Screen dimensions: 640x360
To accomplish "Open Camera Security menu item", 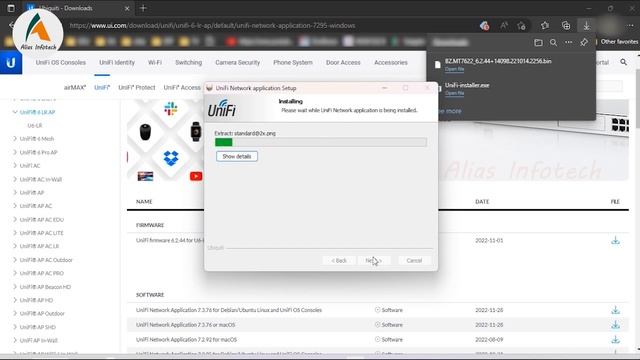I will click(x=238, y=62).
